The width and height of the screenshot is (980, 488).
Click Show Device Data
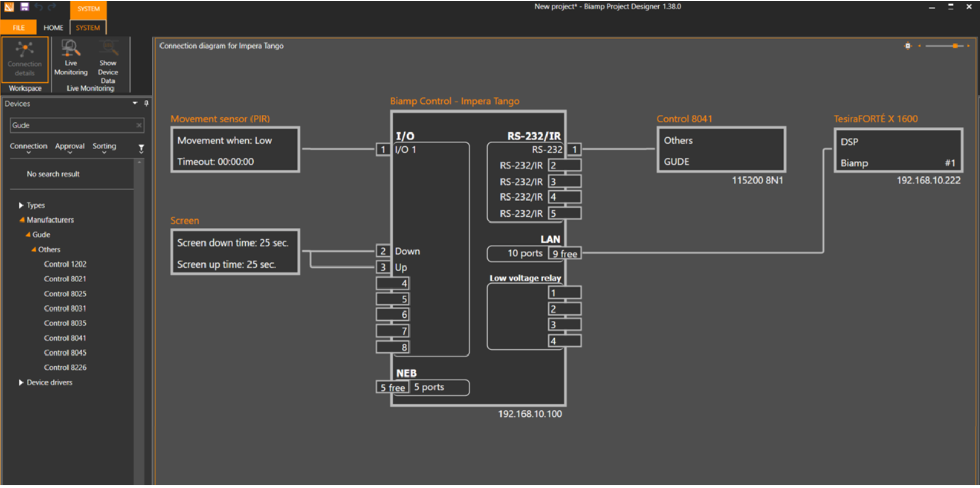[108, 62]
